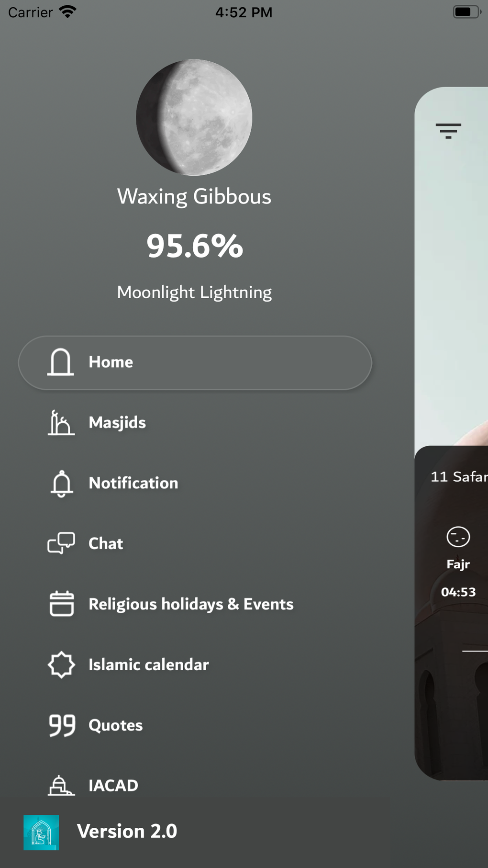Tap the app logo thumbnail
Image resolution: width=488 pixels, height=868 pixels.
41,832
